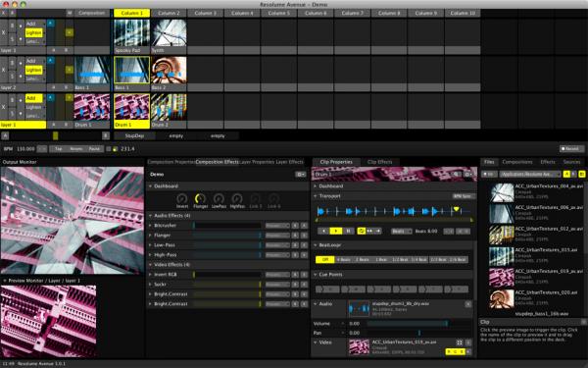Image resolution: width=588 pixels, height=368 pixels.
Task: Click the clip transport play forward button
Action: [x=336, y=231]
